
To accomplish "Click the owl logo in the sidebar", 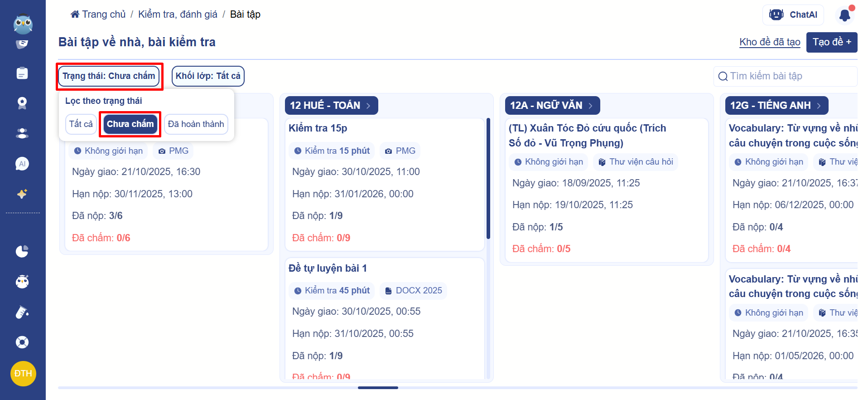I will click(x=23, y=24).
